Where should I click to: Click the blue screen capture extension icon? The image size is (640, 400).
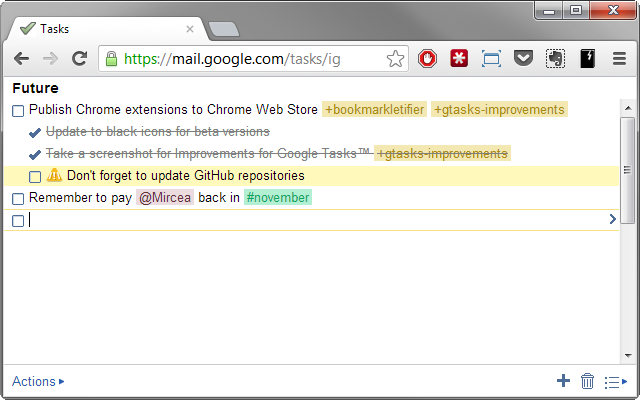pos(491,59)
